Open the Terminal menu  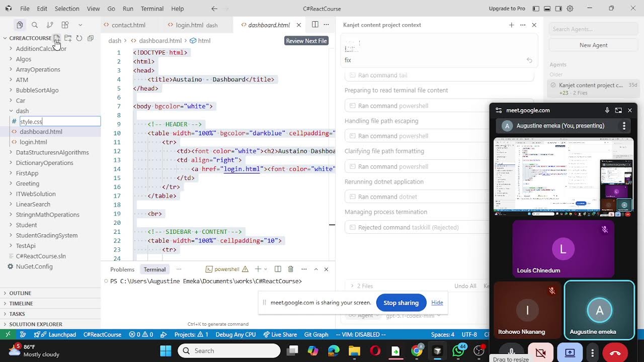coord(152,9)
